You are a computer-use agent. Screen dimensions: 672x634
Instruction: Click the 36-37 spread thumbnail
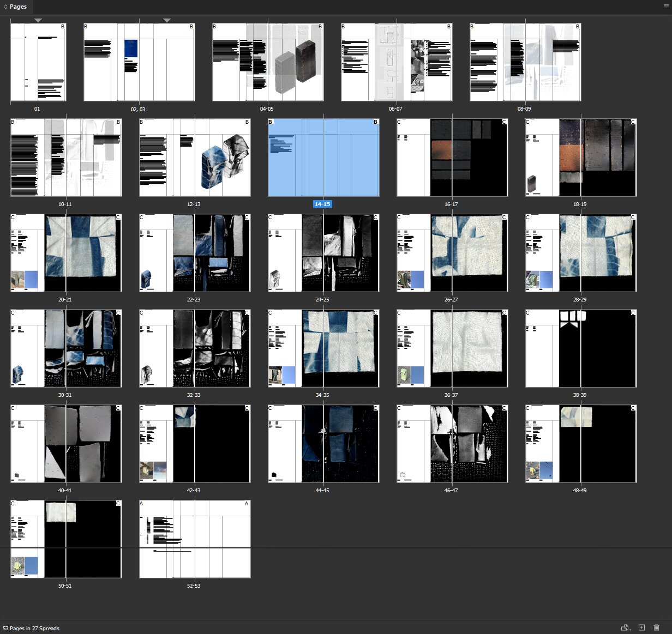click(452, 348)
